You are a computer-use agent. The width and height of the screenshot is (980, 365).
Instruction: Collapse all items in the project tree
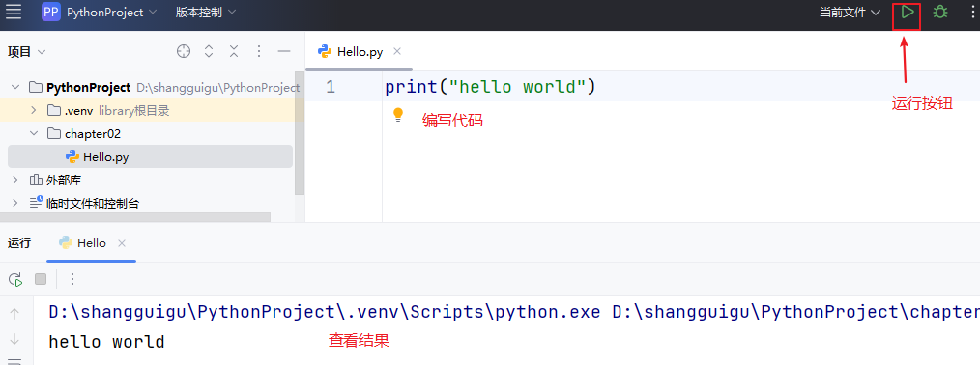pos(234,52)
